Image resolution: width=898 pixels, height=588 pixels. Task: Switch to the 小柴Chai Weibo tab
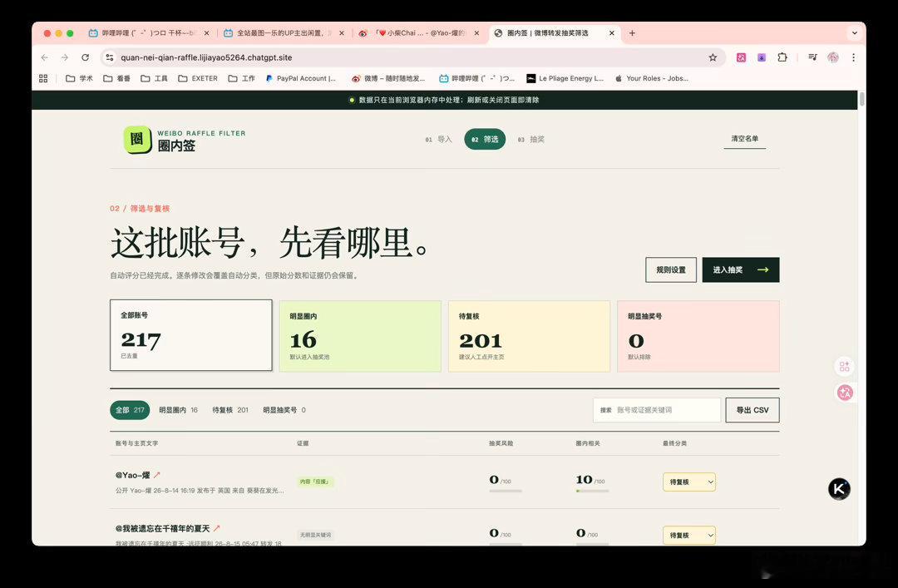tap(419, 33)
